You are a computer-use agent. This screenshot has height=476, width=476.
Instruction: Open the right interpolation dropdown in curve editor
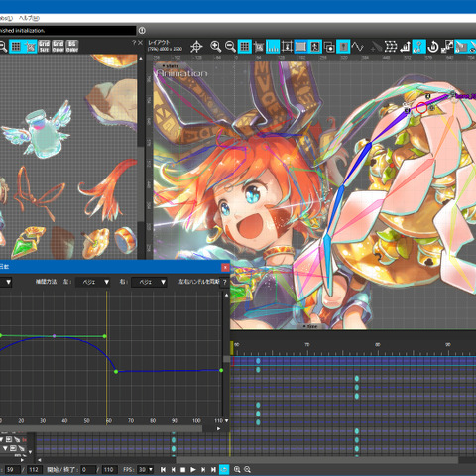click(x=149, y=282)
